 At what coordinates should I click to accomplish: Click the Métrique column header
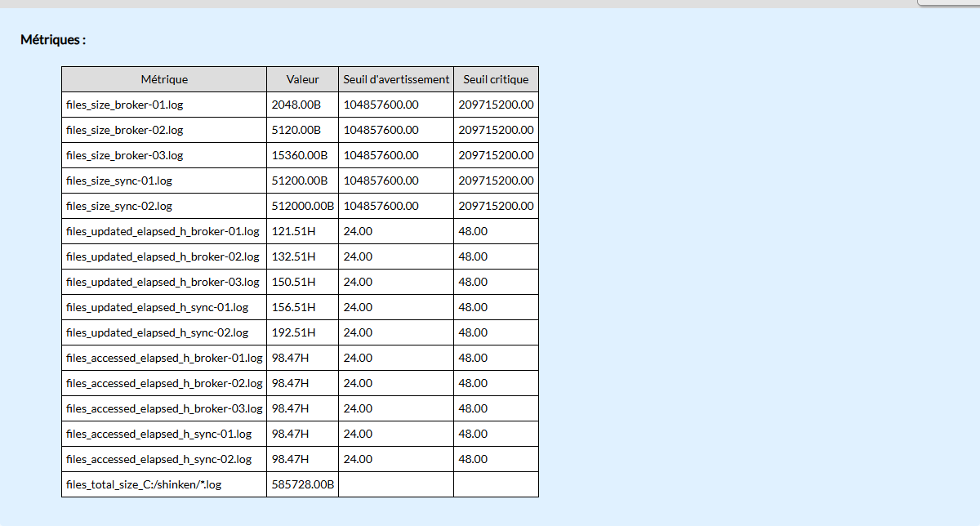pyautogui.click(x=164, y=79)
